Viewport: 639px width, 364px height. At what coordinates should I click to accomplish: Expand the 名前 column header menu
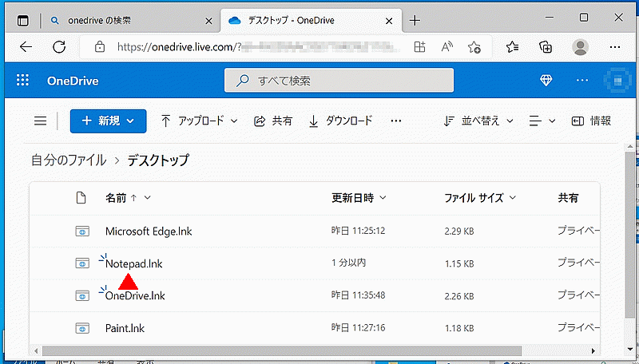point(148,198)
